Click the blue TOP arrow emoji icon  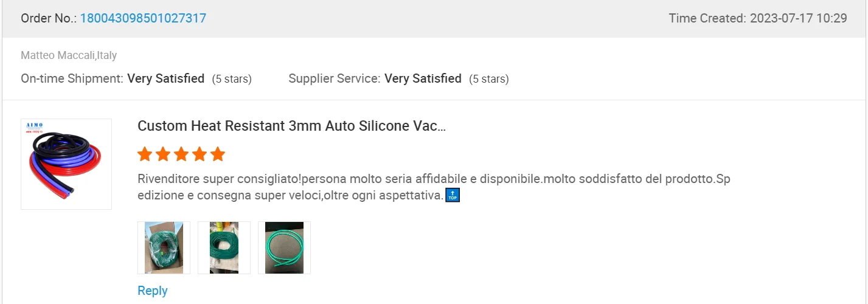pyautogui.click(x=453, y=195)
